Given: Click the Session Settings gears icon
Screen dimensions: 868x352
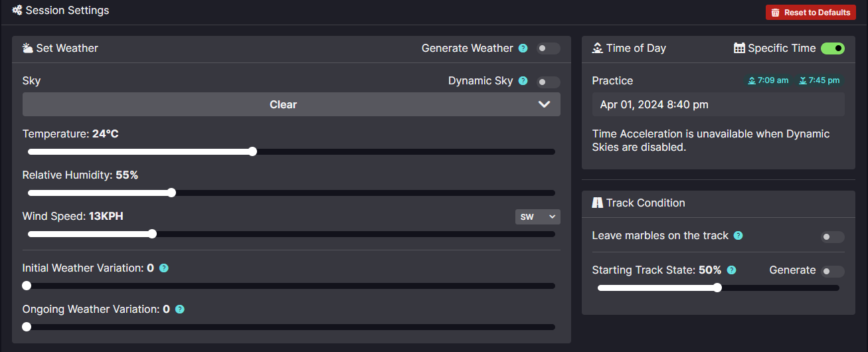Looking at the screenshot, I should pyautogui.click(x=17, y=11).
